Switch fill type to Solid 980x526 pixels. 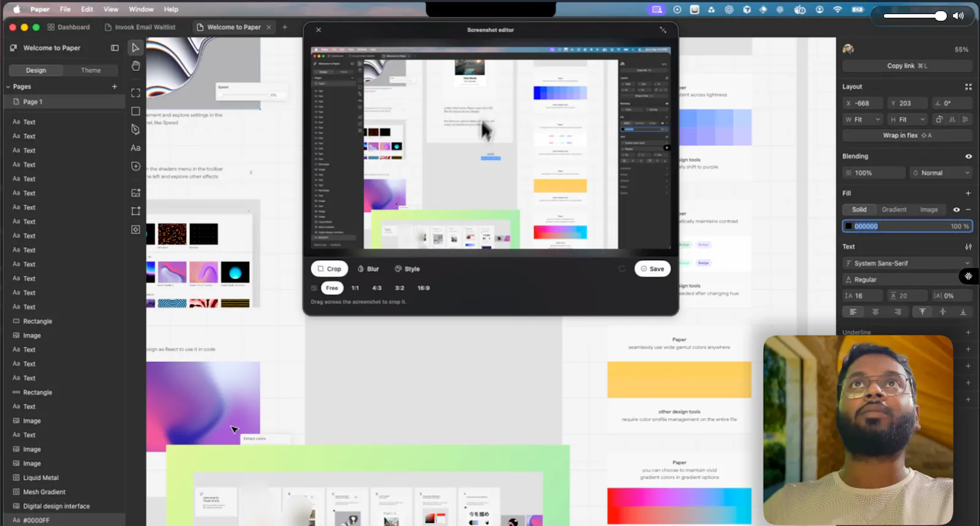tap(859, 209)
